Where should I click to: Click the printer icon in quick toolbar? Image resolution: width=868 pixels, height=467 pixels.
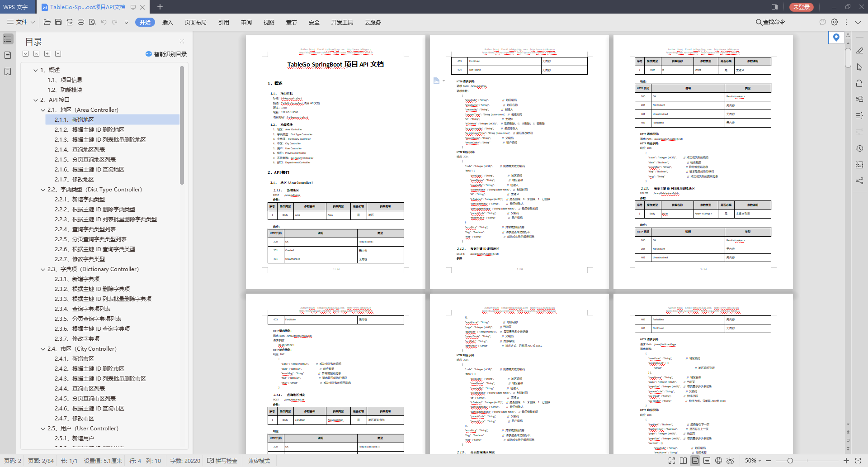tap(81, 22)
